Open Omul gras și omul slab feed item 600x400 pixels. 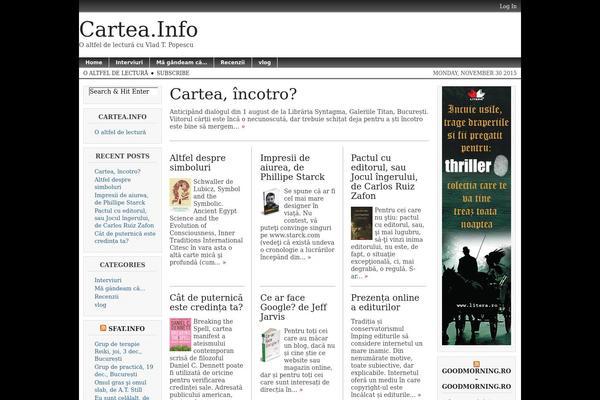120,386
